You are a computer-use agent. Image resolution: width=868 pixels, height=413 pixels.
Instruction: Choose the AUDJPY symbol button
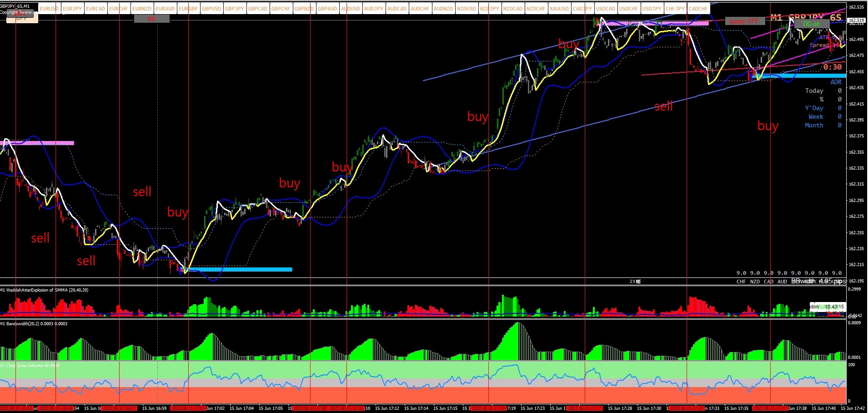(374, 9)
